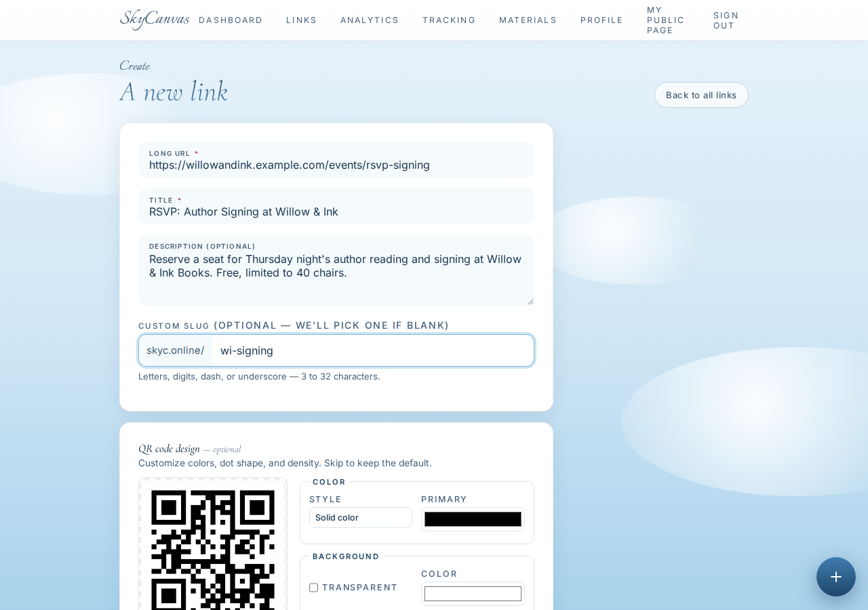Open My Public Page link
Viewport: 868px width, 610px height.
[x=666, y=20]
